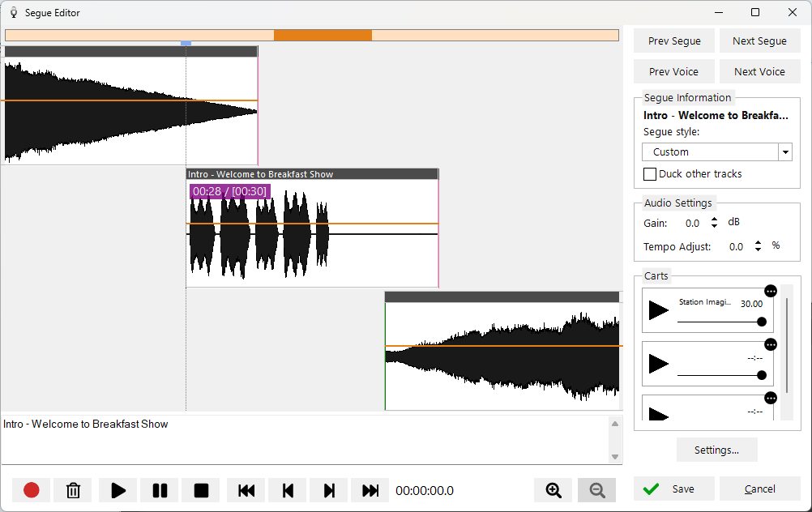Play the Station Imaging cart
This screenshot has width=812, height=512.
(x=659, y=310)
